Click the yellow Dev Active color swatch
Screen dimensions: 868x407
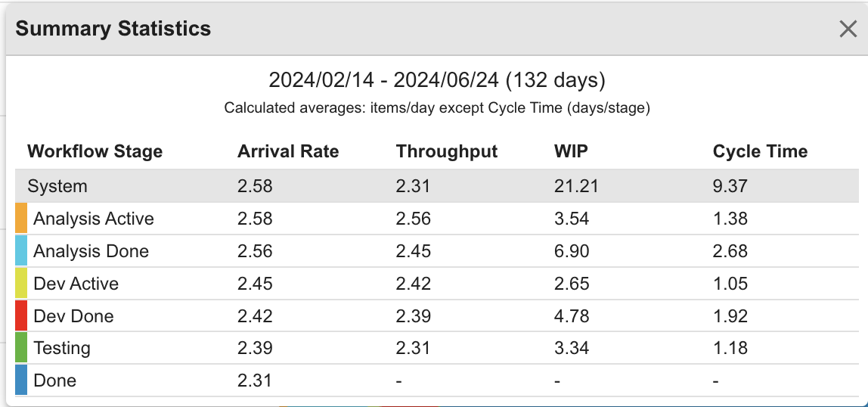(x=21, y=284)
